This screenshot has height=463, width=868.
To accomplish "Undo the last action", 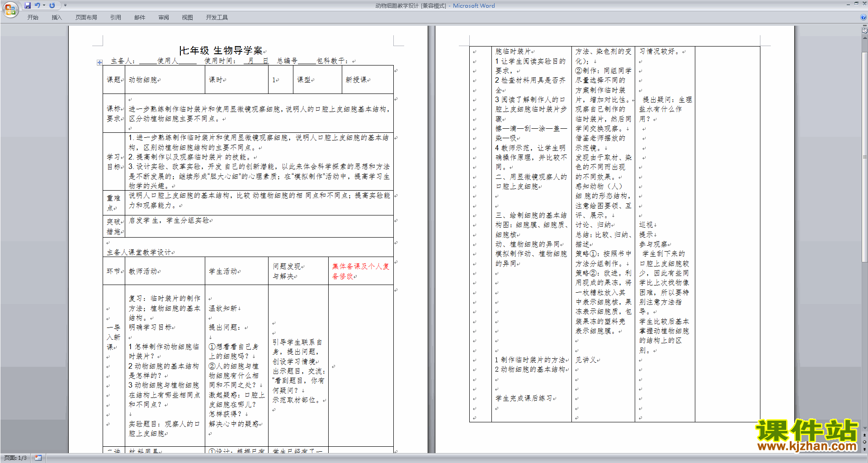I will coord(38,5).
